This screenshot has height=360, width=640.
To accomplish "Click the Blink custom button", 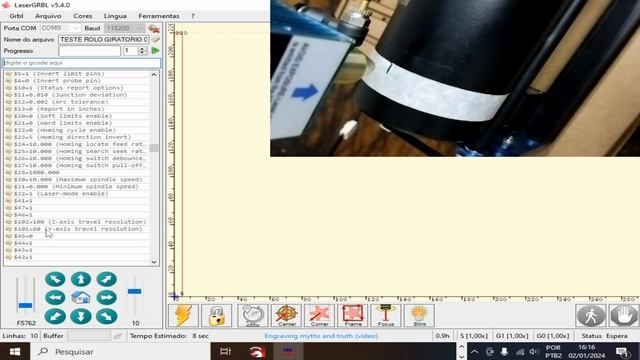I will coord(419,315).
